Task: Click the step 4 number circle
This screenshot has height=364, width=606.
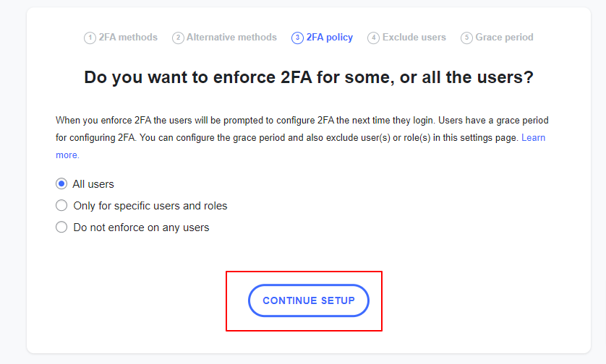Action: (x=373, y=38)
